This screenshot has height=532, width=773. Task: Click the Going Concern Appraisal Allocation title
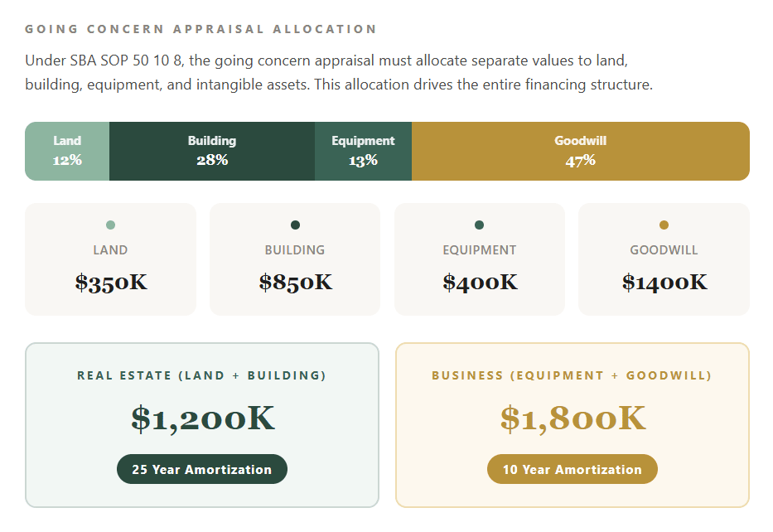click(x=201, y=29)
